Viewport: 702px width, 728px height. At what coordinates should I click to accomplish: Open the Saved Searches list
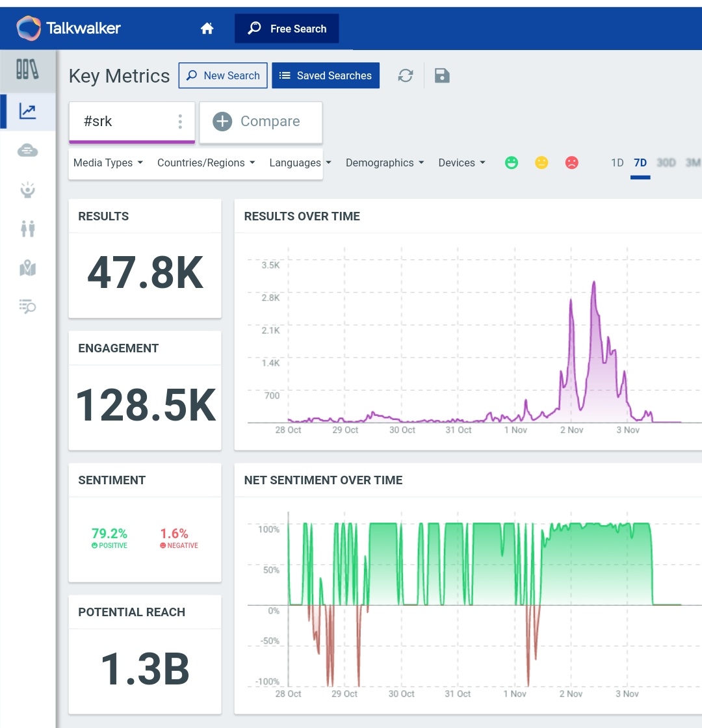tap(326, 75)
